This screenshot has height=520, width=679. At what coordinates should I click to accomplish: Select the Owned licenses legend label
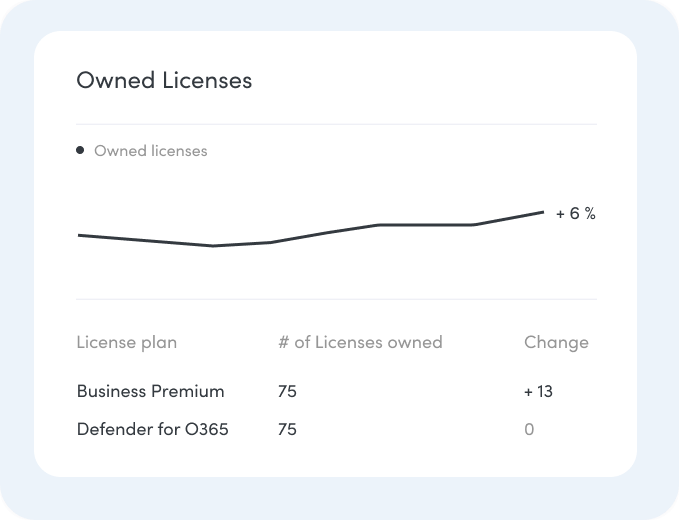(x=151, y=151)
